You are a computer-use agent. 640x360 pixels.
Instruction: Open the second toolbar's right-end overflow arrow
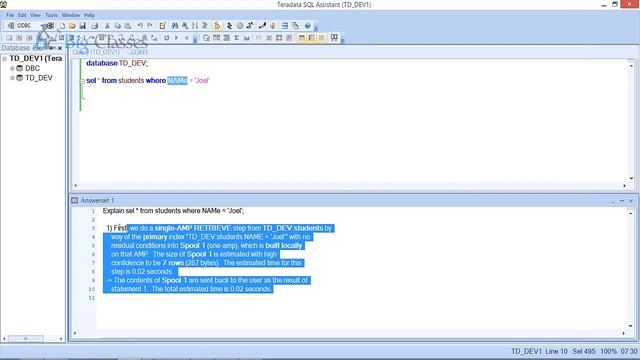tap(342, 40)
